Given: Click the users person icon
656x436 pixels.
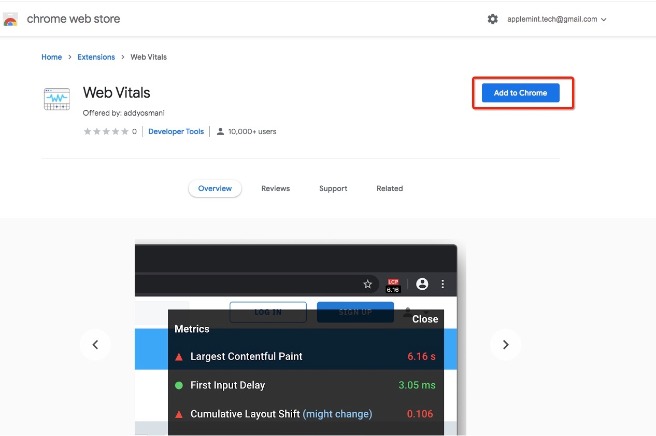Looking at the screenshot, I should click(x=220, y=131).
